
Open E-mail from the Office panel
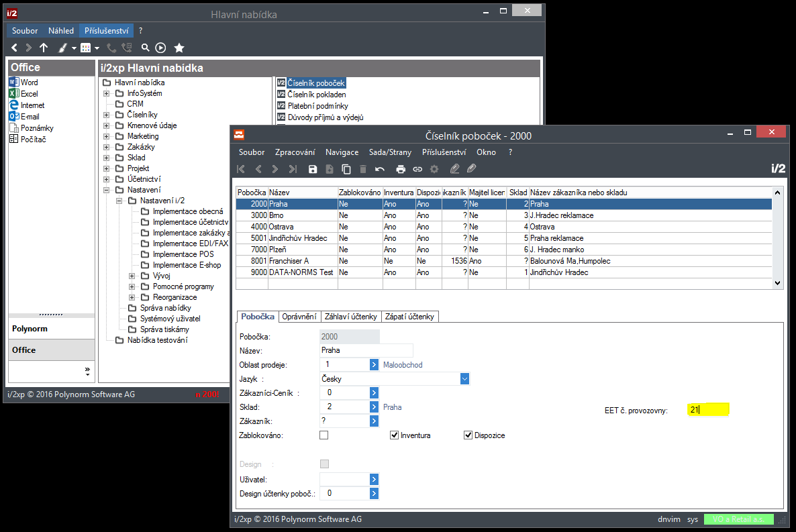[x=24, y=116]
